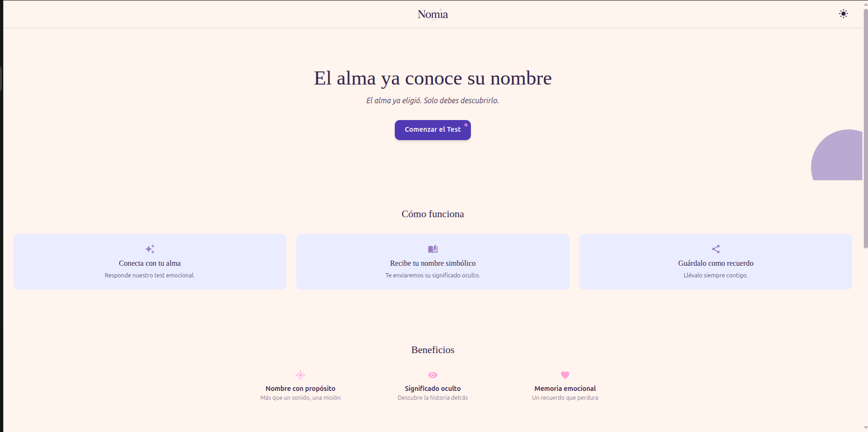
Task: Click the small dot on Comenzar el Test button
Action: (x=466, y=125)
